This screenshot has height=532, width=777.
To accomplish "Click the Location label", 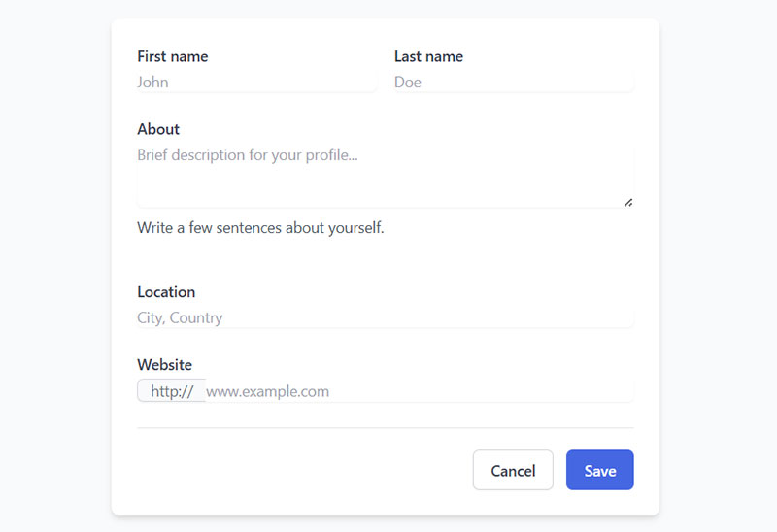I will point(166,292).
